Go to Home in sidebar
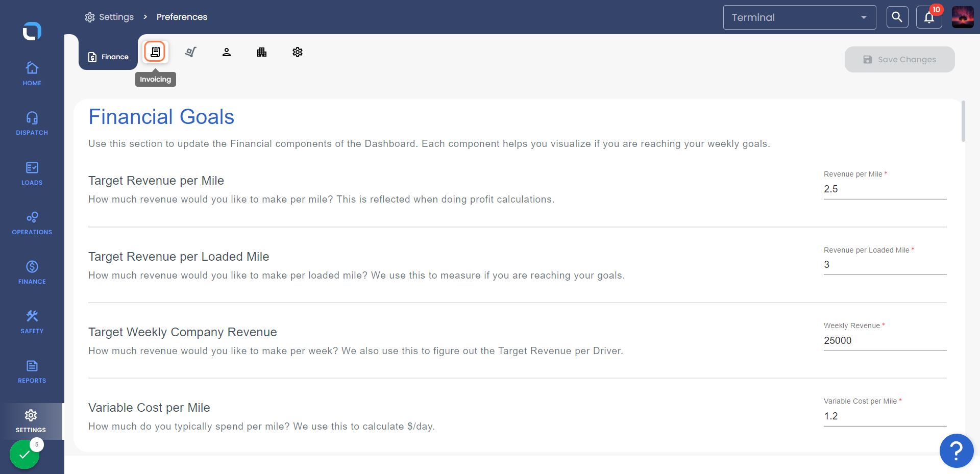Image resolution: width=980 pixels, height=474 pixels. [x=32, y=73]
